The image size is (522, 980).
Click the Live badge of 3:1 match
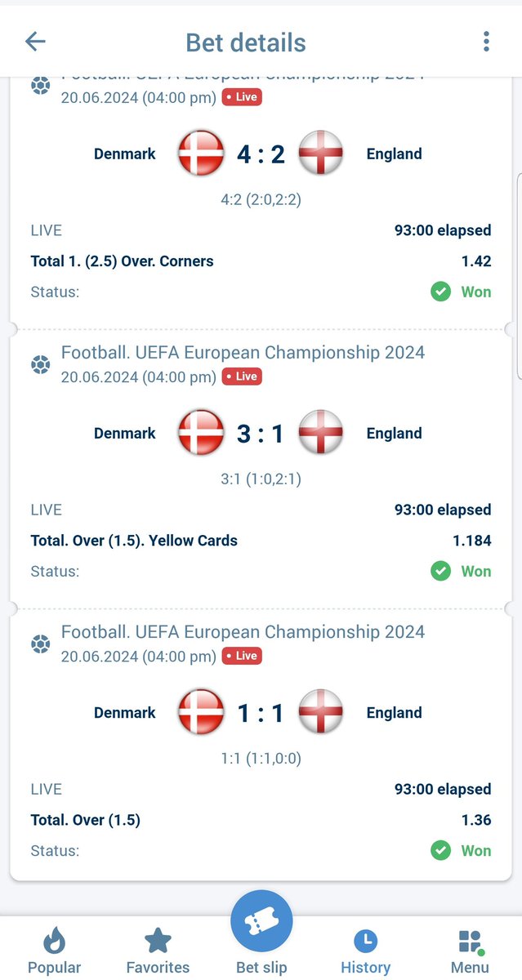tap(242, 376)
